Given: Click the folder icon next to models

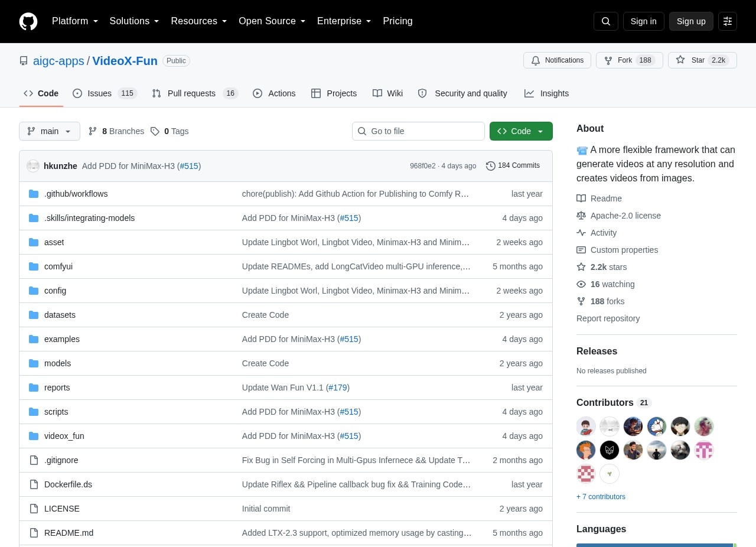Looking at the screenshot, I should pyautogui.click(x=34, y=363).
